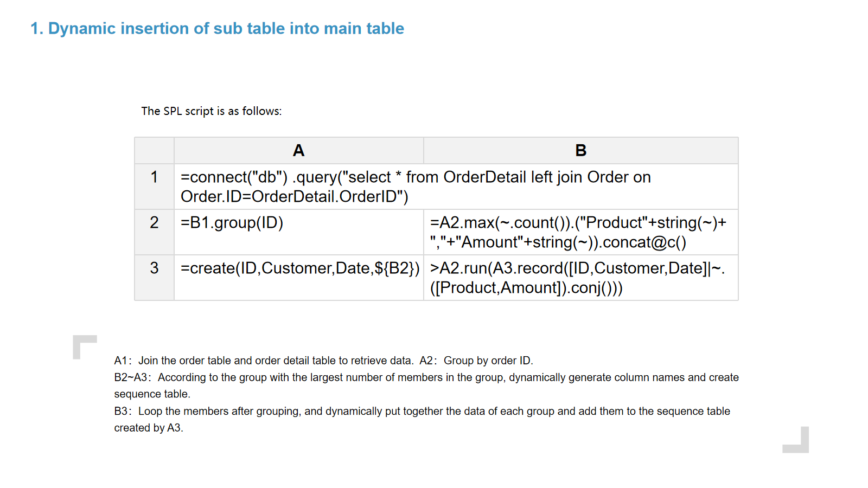
Task: Click the cell starting with ">A2.run"
Action: tap(577, 278)
